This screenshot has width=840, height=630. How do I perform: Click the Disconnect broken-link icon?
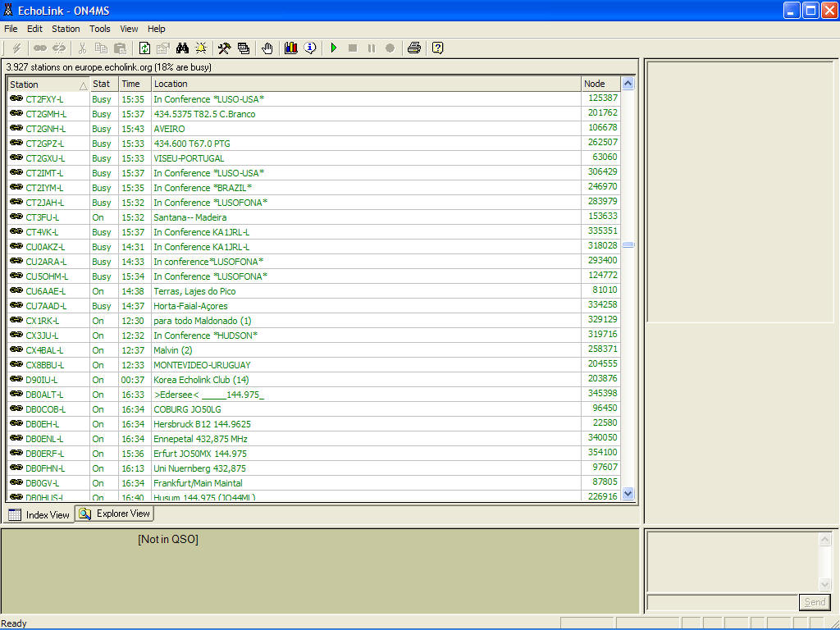point(59,48)
